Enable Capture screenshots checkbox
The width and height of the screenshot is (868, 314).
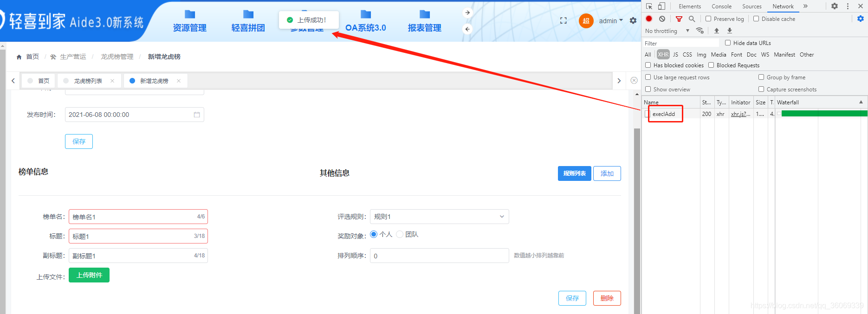click(x=761, y=89)
